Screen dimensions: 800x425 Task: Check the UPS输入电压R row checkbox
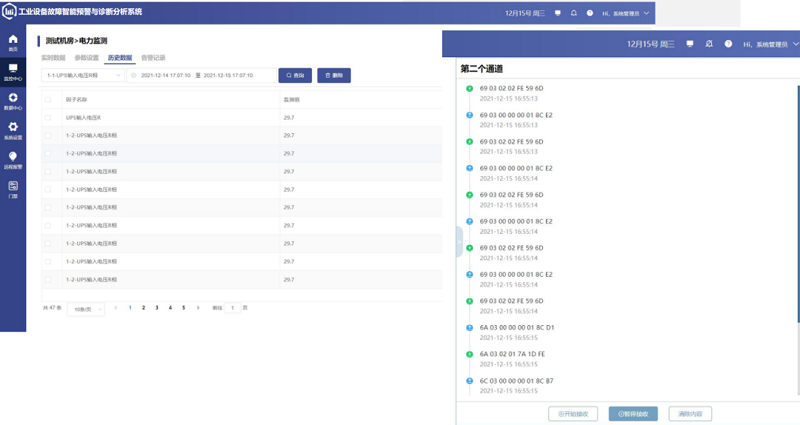pos(47,118)
